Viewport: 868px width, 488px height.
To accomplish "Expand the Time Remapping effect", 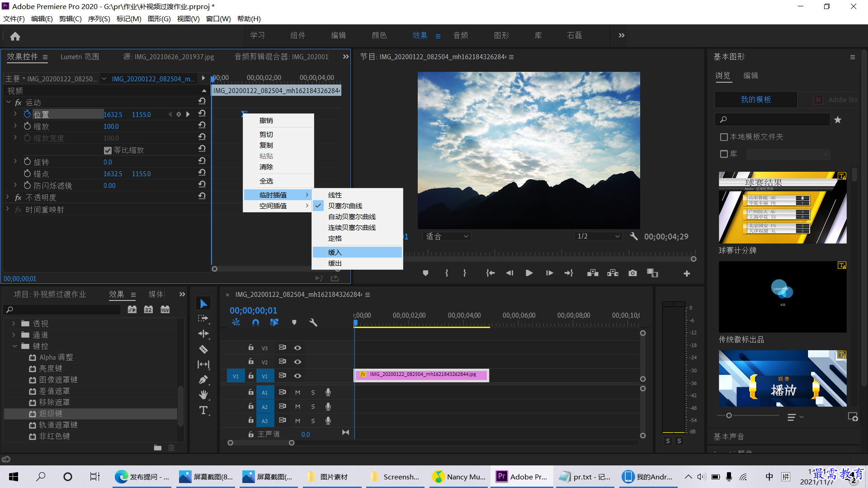I will pos(7,209).
